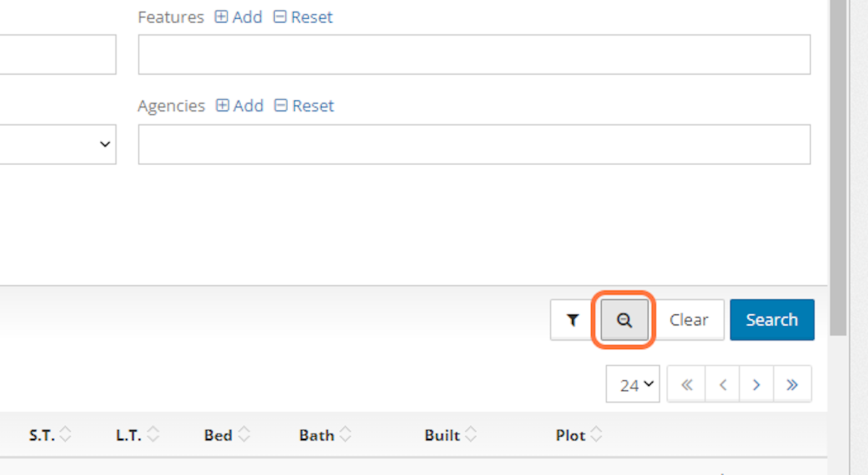Go to first page of results
This screenshot has width=868, height=475.
click(x=686, y=384)
